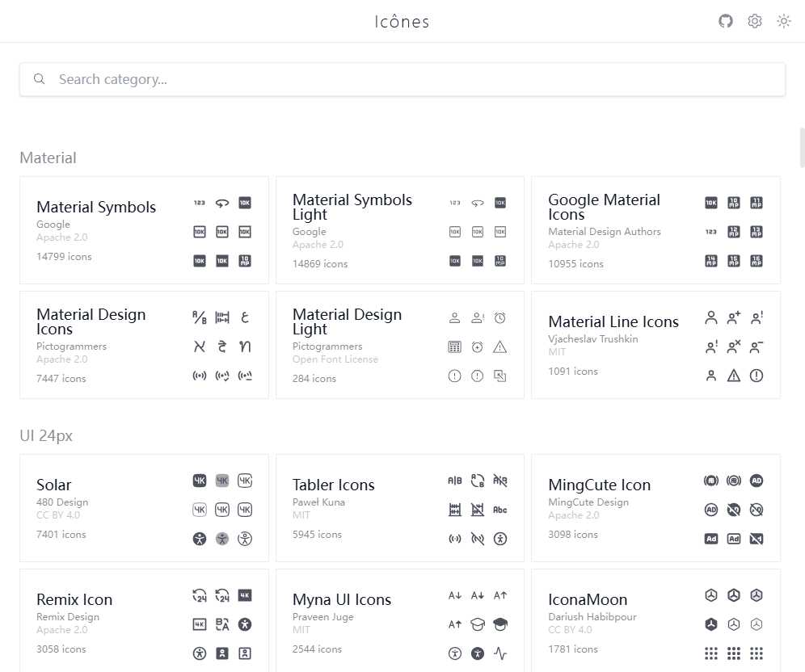Click the dot grid icon in IconaMoon card
This screenshot has height=672, width=805.
[x=710, y=653]
